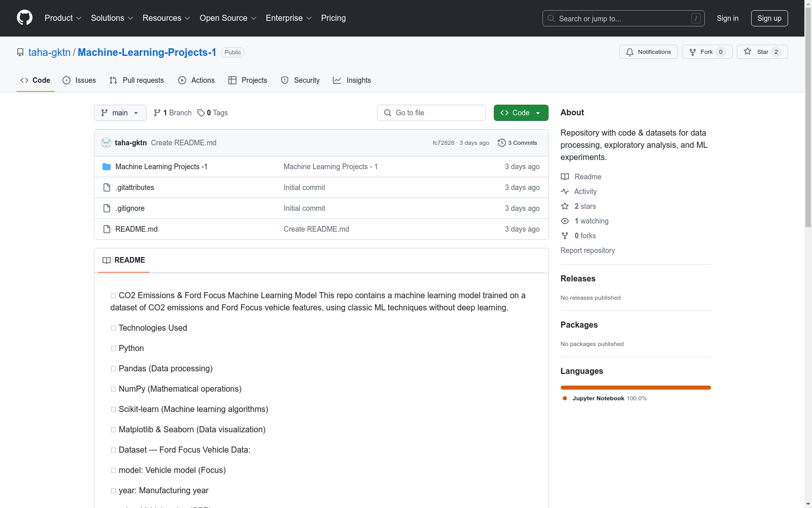Open the 3 Commits history link

(518, 143)
